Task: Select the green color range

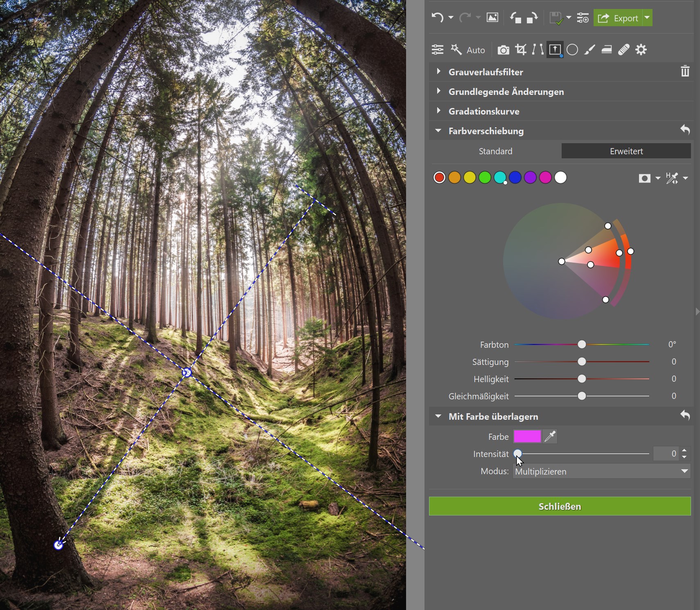Action: [485, 178]
